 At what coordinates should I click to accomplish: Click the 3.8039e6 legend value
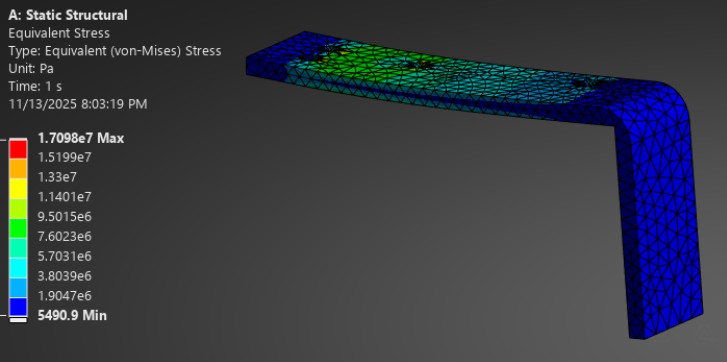tap(64, 276)
